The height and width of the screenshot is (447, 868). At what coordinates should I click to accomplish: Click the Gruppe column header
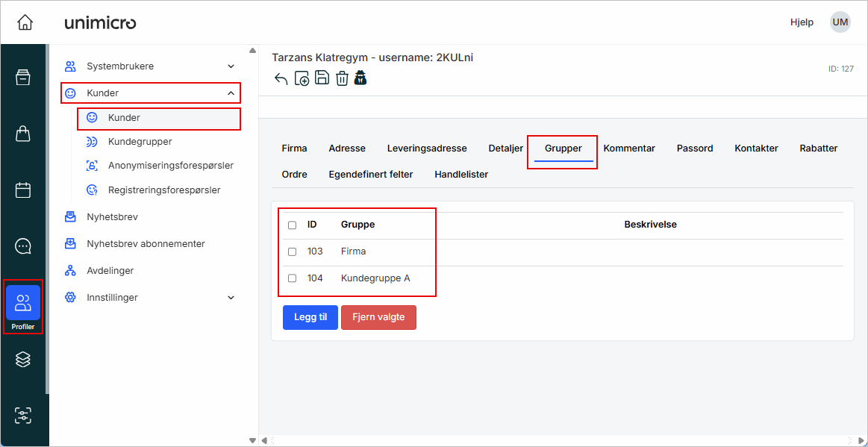point(357,225)
